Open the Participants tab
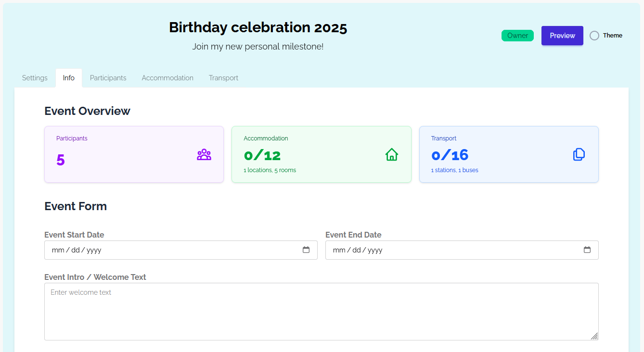The width and height of the screenshot is (644, 352). click(108, 77)
